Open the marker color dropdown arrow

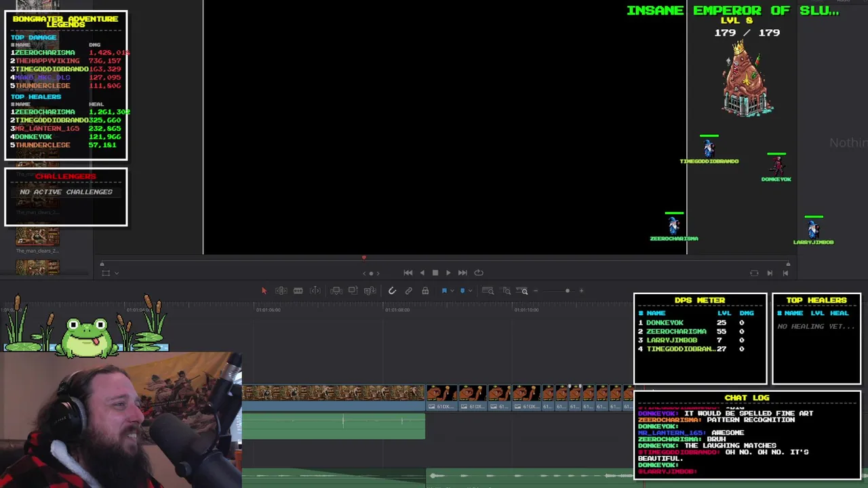(x=470, y=291)
